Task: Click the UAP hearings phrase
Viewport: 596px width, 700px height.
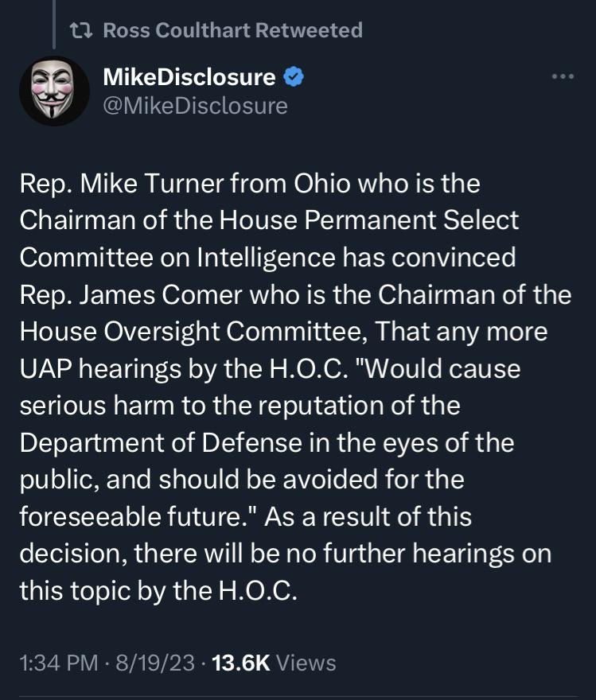Action: [x=101, y=369]
